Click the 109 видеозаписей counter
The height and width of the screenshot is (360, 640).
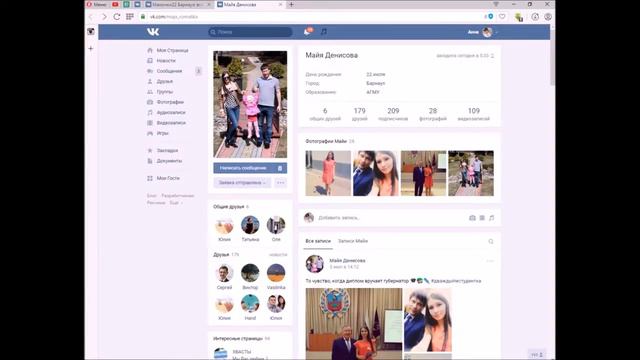pyautogui.click(x=473, y=114)
